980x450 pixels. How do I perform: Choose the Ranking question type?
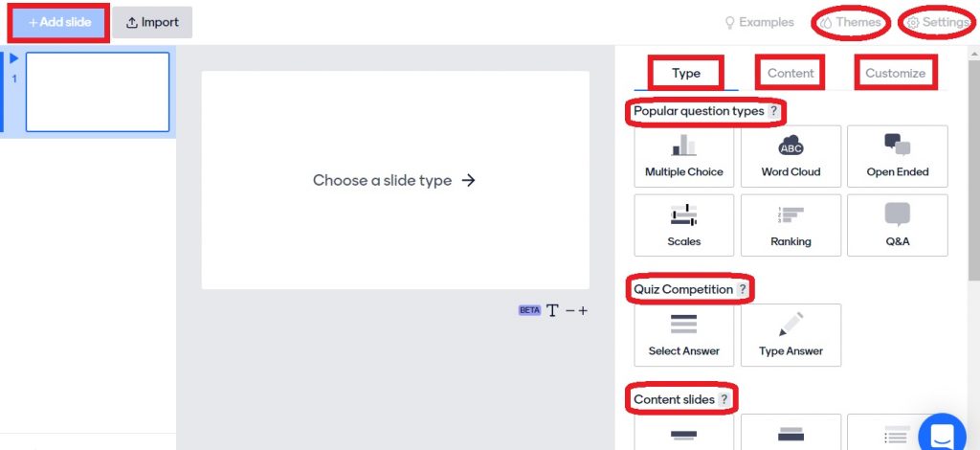(x=791, y=225)
